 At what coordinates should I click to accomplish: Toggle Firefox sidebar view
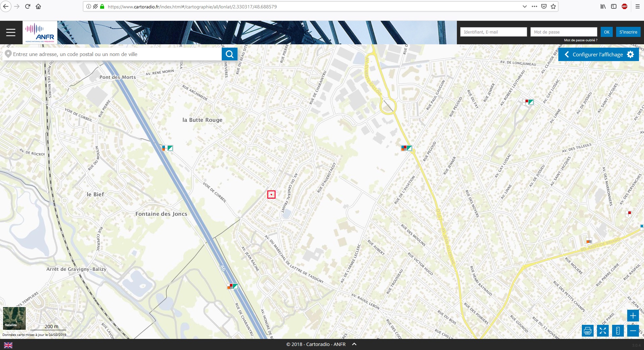tap(614, 6)
